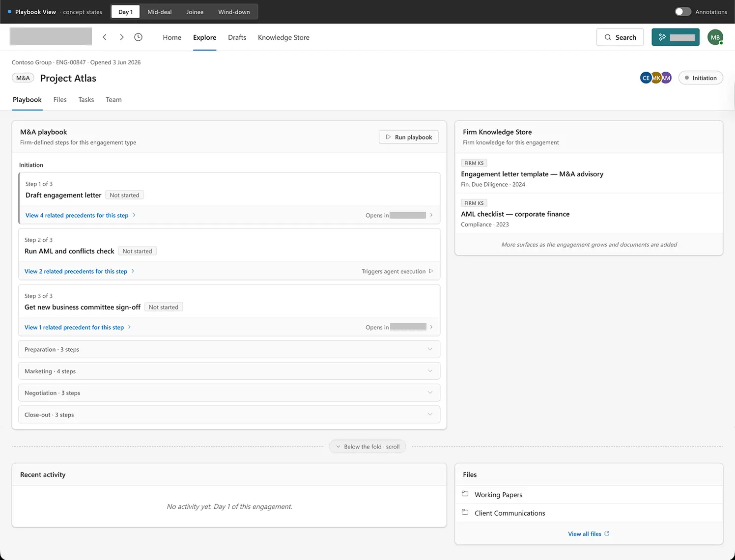
Task: Click Not started badge on committee sign-off
Action: [164, 307]
